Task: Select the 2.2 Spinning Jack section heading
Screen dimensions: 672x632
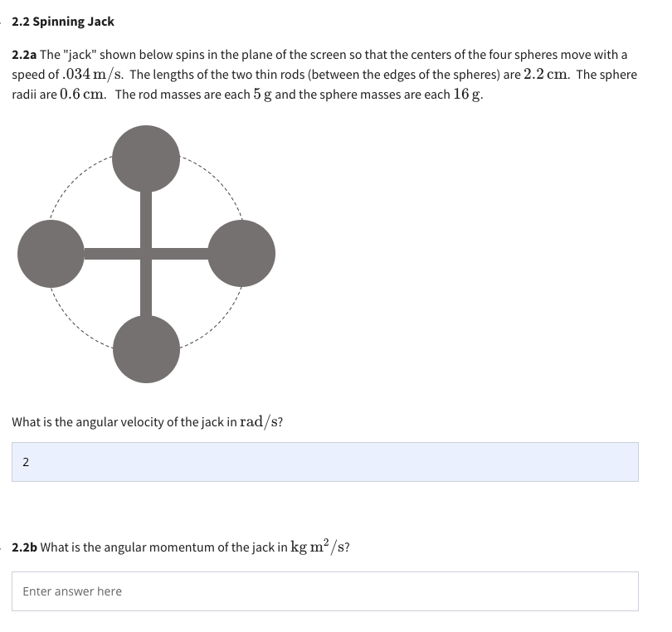Action: [64, 21]
